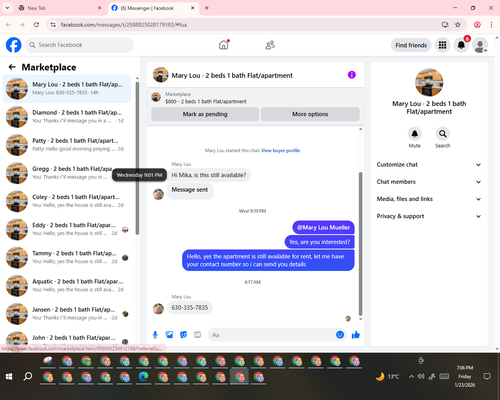The height and width of the screenshot is (400, 500).
Task: Click More options button
Action: point(310,114)
